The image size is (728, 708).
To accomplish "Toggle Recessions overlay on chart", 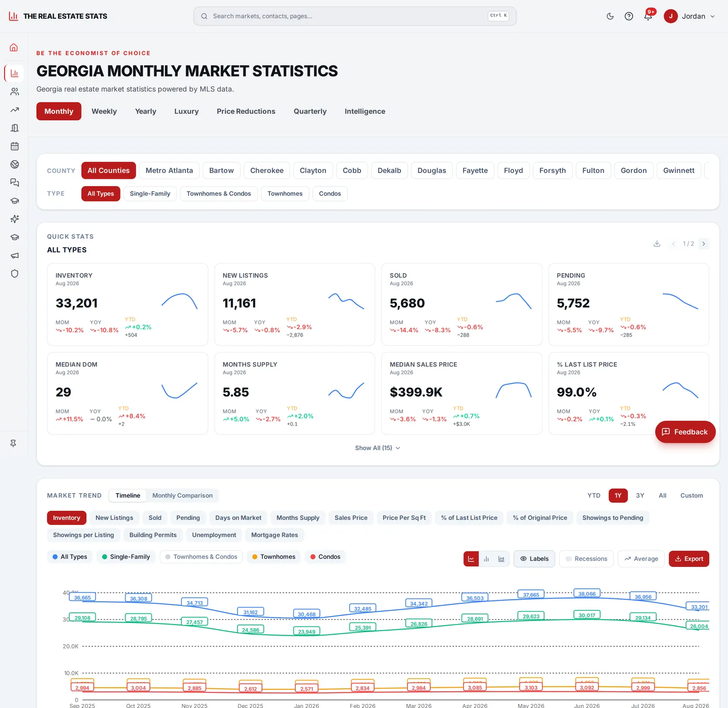I will (586, 559).
